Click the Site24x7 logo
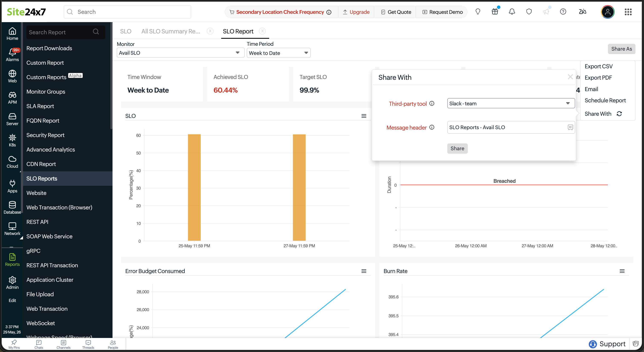The width and height of the screenshot is (644, 352). coord(26,12)
